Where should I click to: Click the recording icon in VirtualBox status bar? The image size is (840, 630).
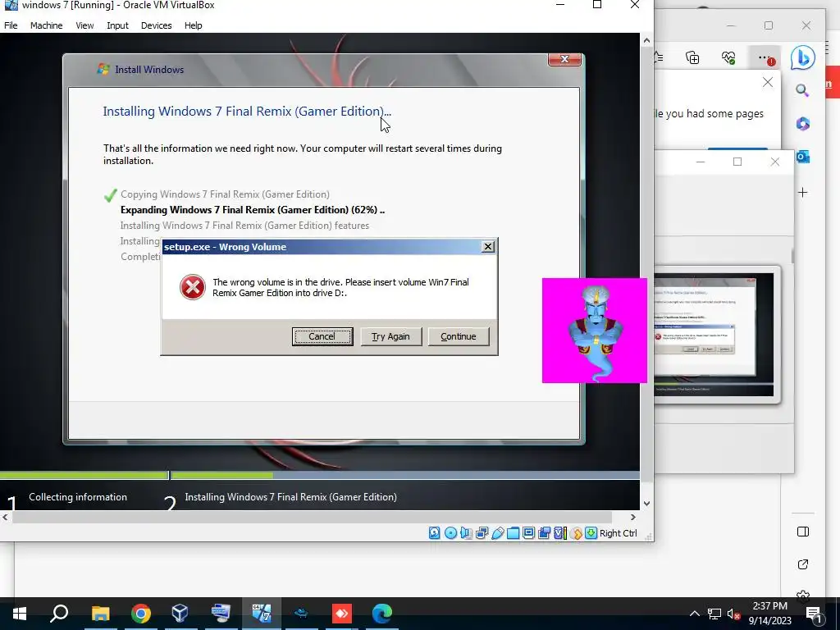click(545, 533)
